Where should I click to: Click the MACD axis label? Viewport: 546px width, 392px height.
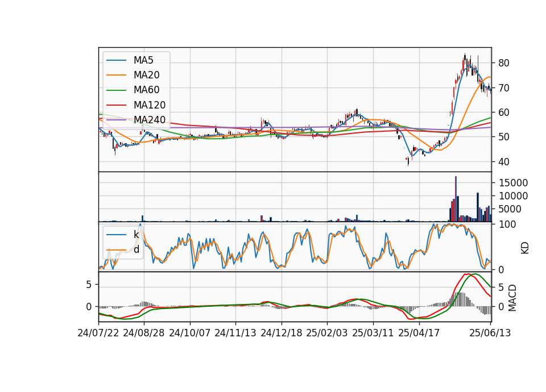coord(512,298)
